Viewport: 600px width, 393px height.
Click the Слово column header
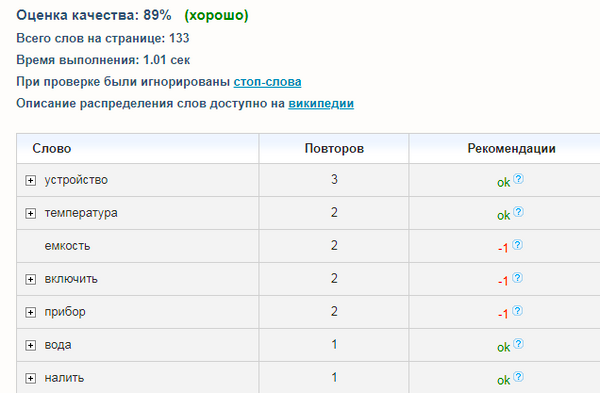pos(52,148)
